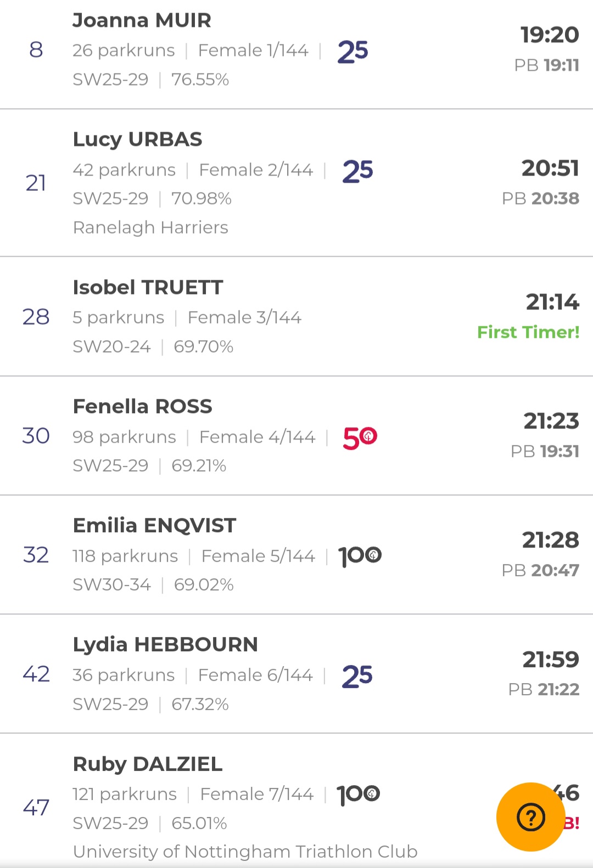View Emilia ENQVIST's parkrun history
Image resolution: width=593 pixels, height=868 pixels.
pyautogui.click(x=154, y=526)
